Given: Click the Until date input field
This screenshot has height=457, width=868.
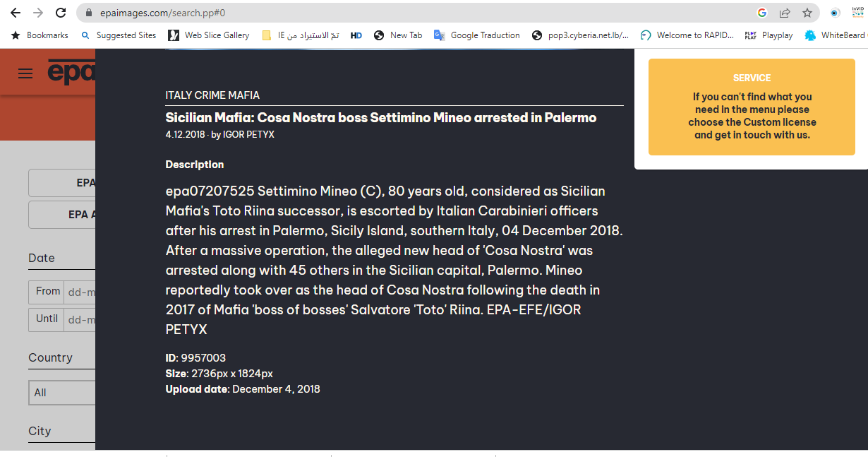Looking at the screenshot, I should 80,319.
